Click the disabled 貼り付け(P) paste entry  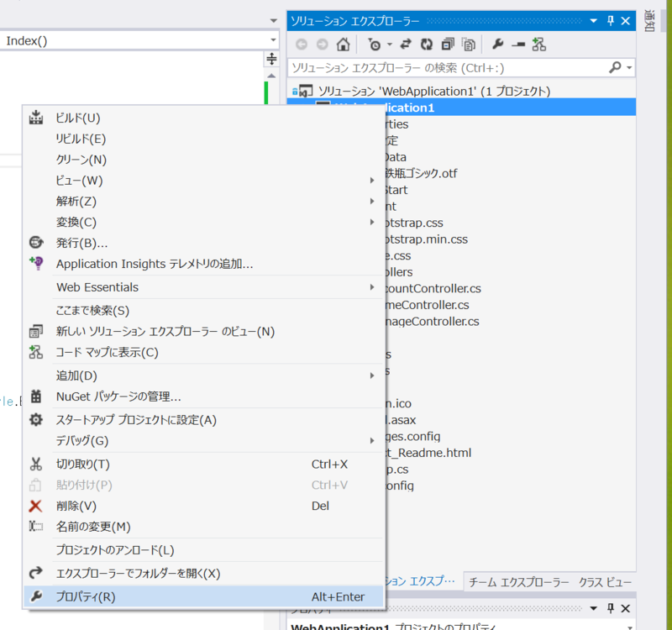(203, 485)
